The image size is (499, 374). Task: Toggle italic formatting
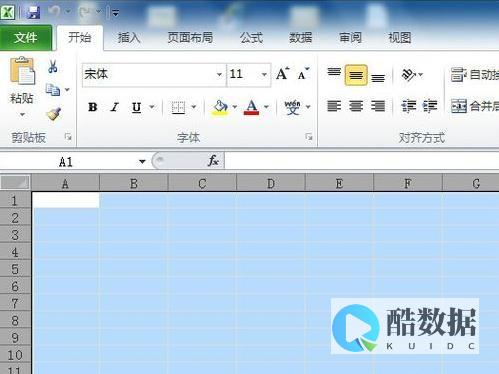coord(115,107)
